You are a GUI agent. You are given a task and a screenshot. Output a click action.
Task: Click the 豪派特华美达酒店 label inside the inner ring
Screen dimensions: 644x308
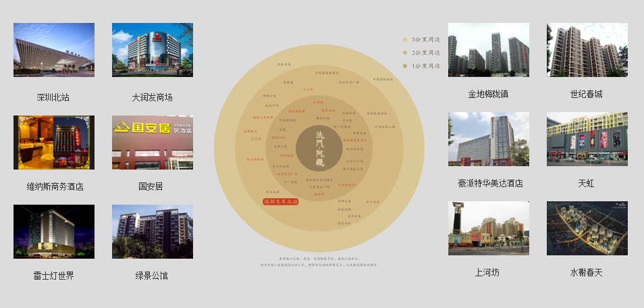tap(319, 180)
